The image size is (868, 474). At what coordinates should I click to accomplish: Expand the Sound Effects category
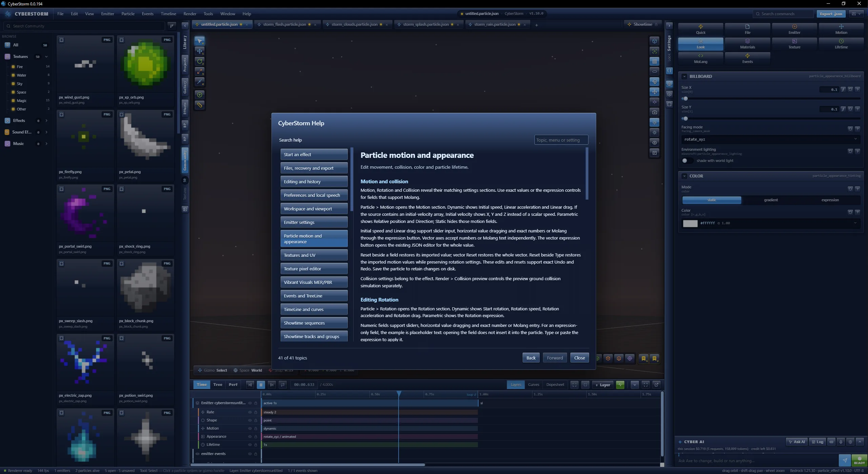click(x=46, y=132)
